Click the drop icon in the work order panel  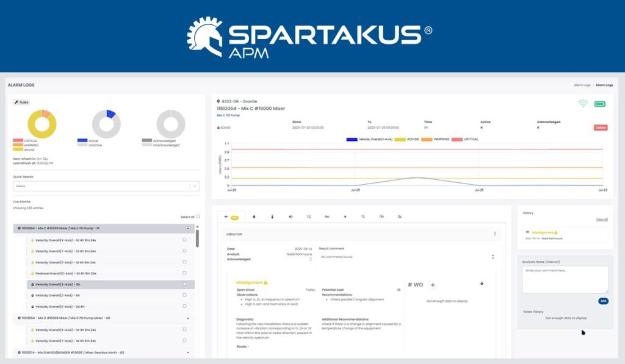pyautogui.click(x=482, y=284)
